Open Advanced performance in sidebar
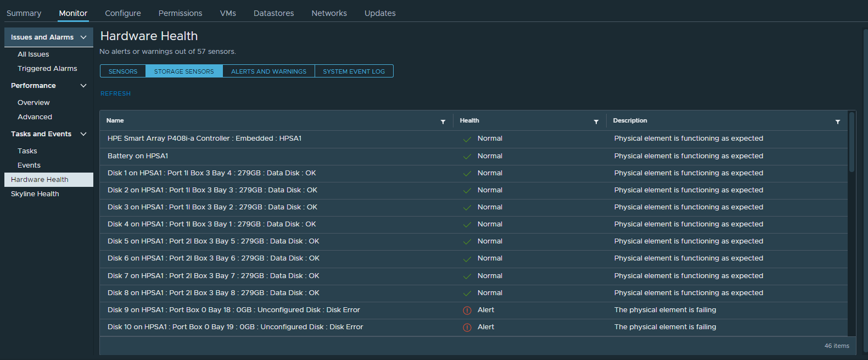This screenshot has height=360, width=868. [x=35, y=117]
